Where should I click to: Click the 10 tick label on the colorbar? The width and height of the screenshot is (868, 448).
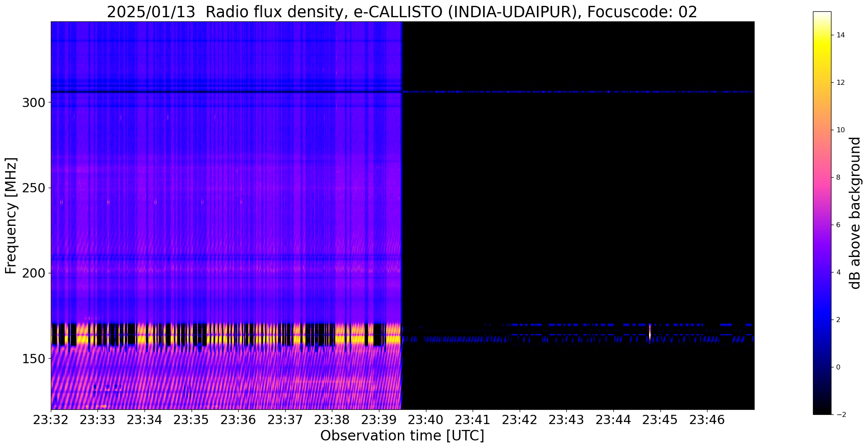point(840,130)
